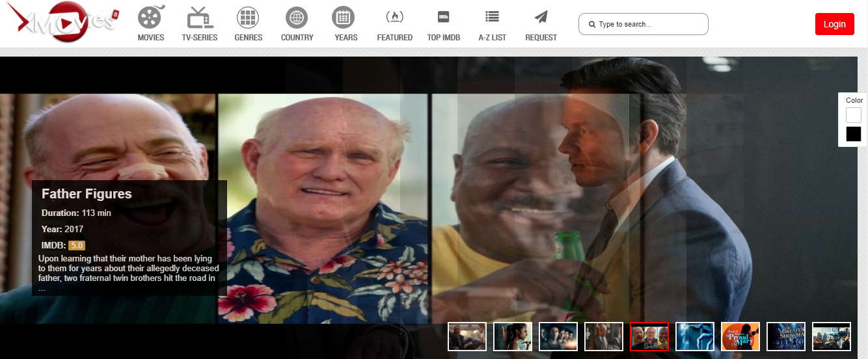Open the Top IMDb icon

444,17
